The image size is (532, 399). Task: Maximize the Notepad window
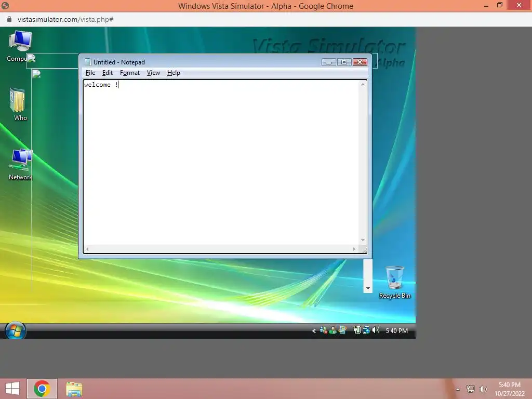tap(344, 62)
